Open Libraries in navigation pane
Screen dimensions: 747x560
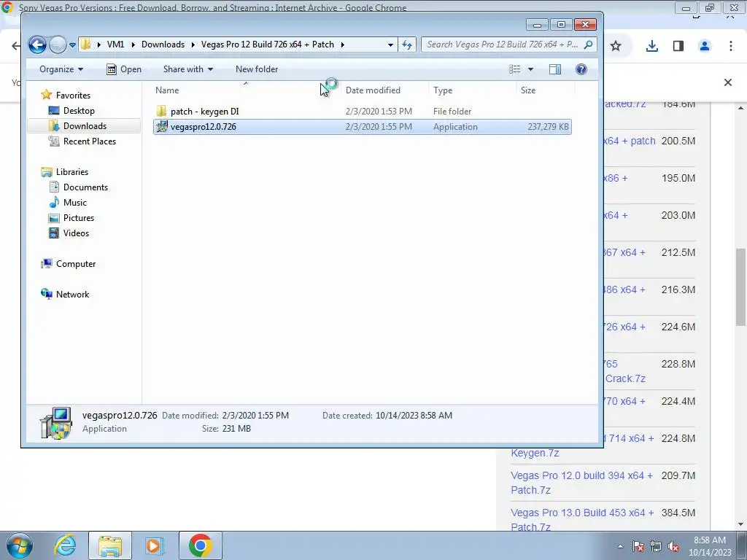click(72, 172)
